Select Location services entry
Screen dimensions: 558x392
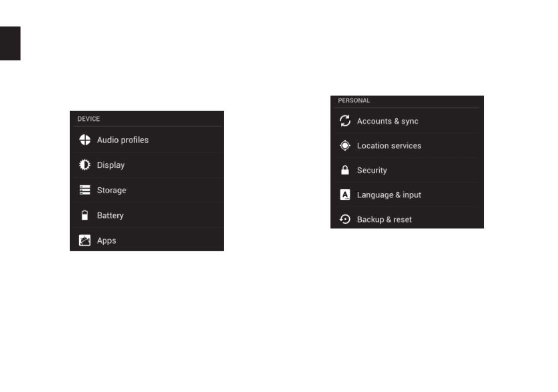pyautogui.click(x=407, y=145)
